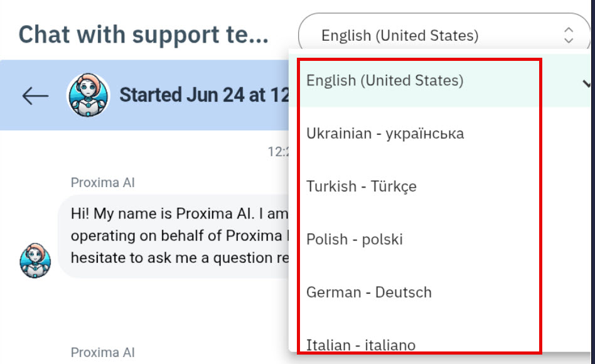Pick German - Deutsch from the language list
Screen dimensions: 595x364
(368, 292)
